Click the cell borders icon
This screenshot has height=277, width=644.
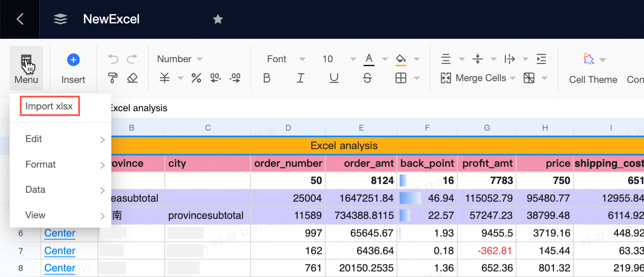pos(401,78)
